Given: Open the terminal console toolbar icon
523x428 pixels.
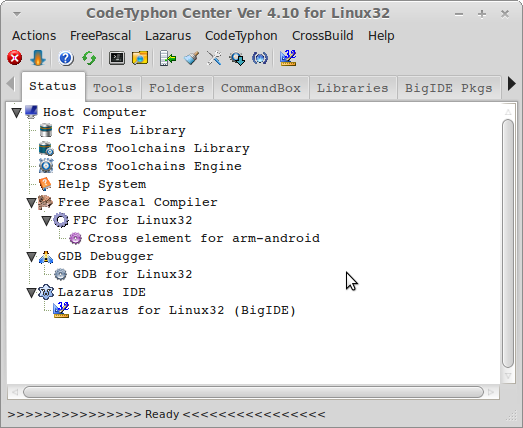Looking at the screenshot, I should (117, 58).
